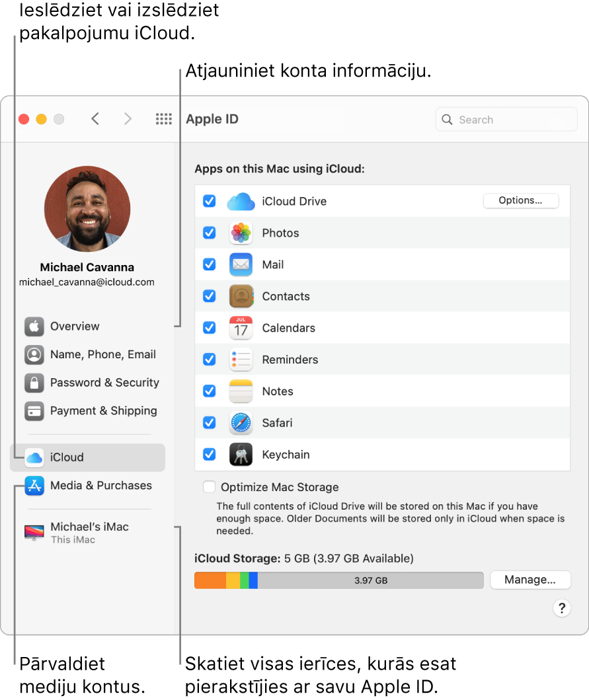Select the Calendars icon
Screen dimensions: 589x700
tap(241, 328)
